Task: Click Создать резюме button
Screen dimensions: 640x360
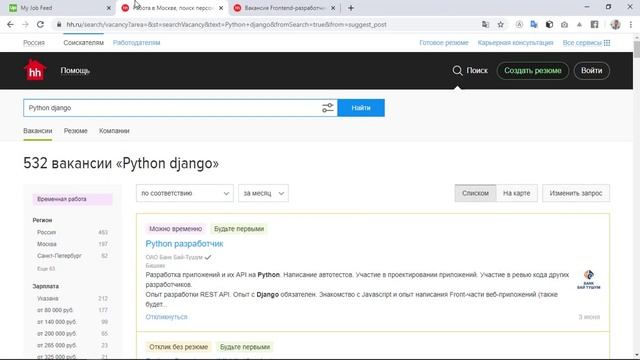Action: [x=533, y=71]
